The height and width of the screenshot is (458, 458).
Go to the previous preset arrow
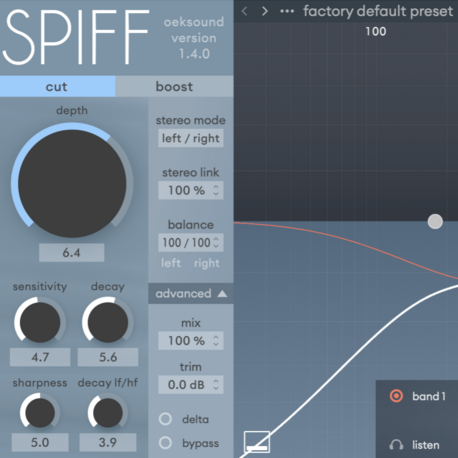(244, 11)
